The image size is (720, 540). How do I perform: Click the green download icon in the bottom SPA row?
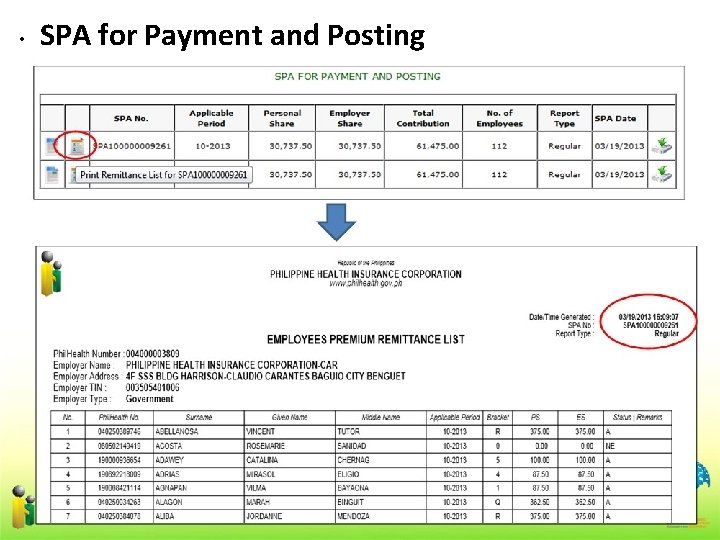(x=661, y=174)
